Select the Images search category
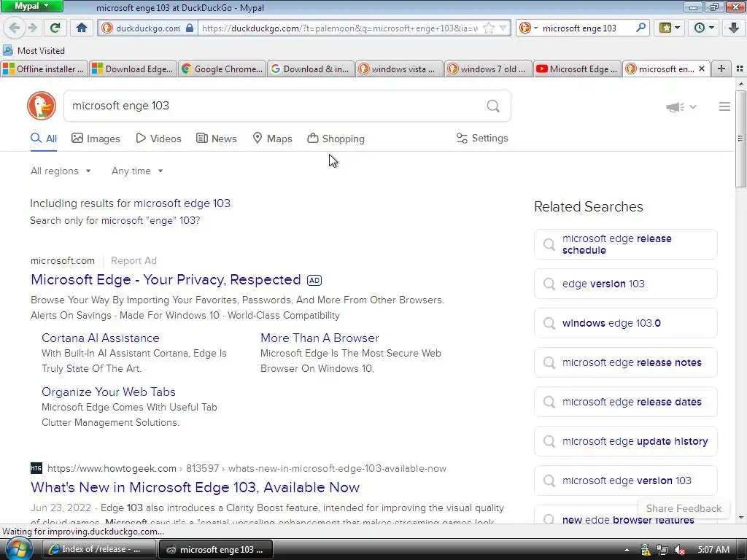747x560 pixels. tap(96, 139)
